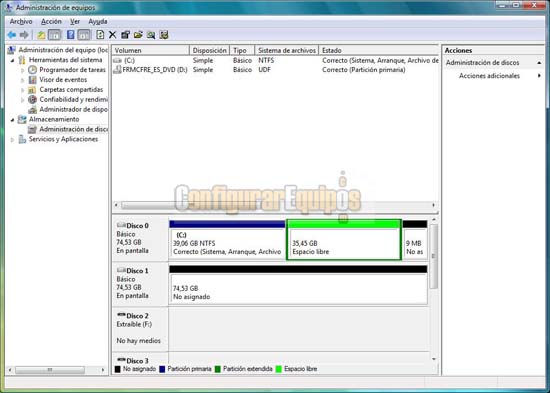
Task: Sort by the Sistema de archivos column
Action: [287, 51]
